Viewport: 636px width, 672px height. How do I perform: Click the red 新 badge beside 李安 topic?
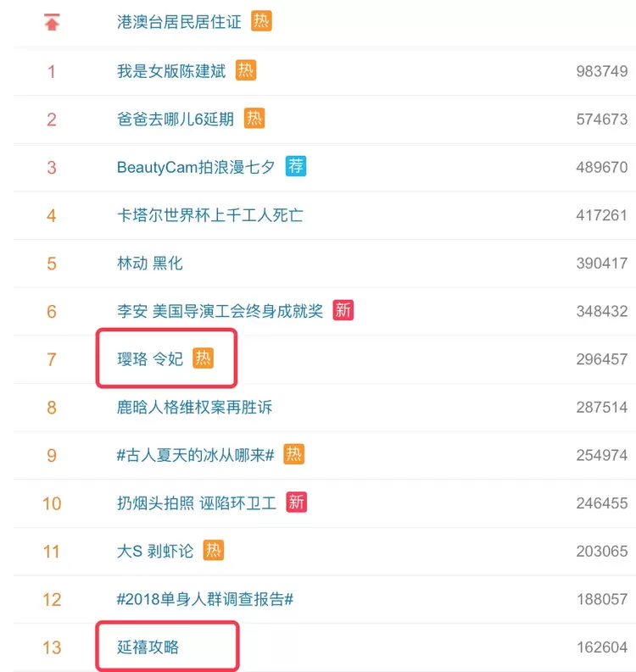(343, 310)
